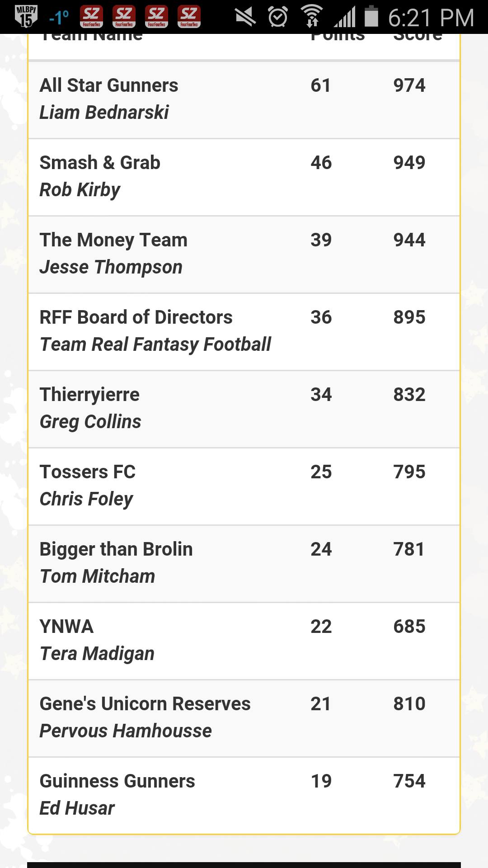The image size is (488, 868).
Task: Tap the alarm clock status icon
Action: pos(277,17)
